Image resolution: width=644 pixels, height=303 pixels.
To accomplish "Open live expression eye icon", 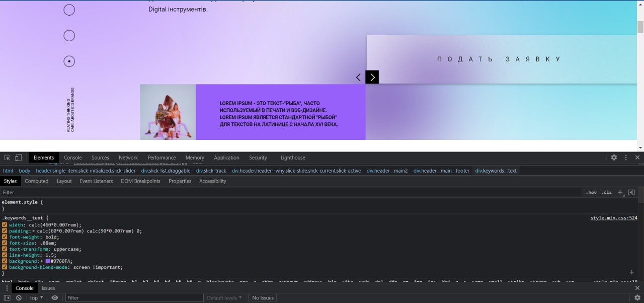I will click(55, 298).
